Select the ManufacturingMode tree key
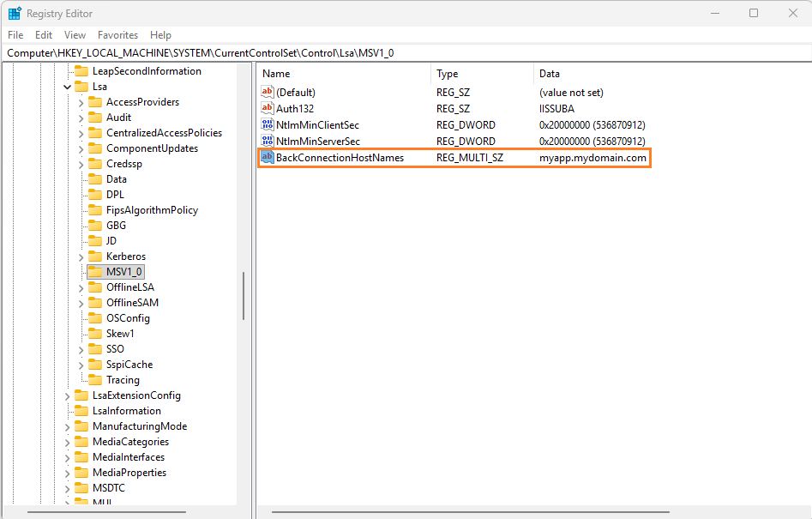The height and width of the screenshot is (519, 812). tap(140, 426)
